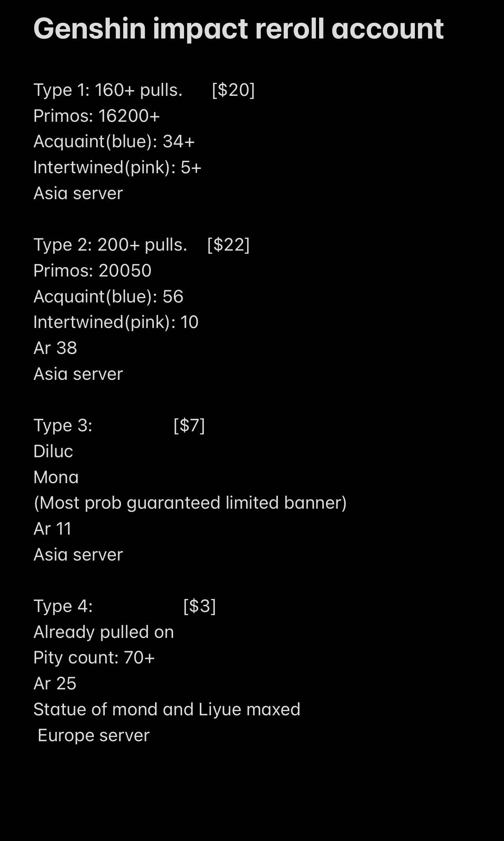Select the "Mona" character name
This screenshot has width=504, height=841.
[56, 477]
